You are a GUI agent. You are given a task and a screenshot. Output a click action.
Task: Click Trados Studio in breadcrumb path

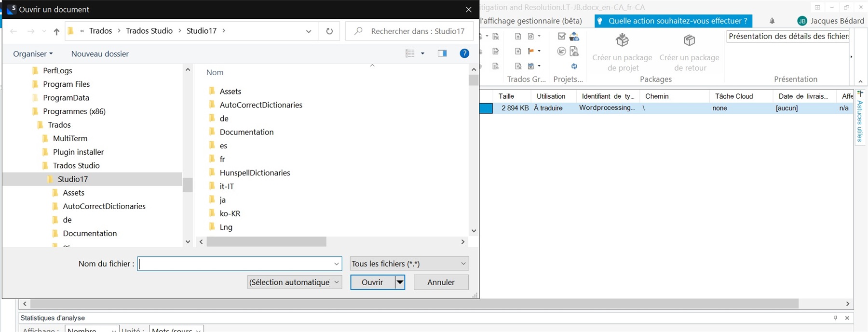coord(149,31)
